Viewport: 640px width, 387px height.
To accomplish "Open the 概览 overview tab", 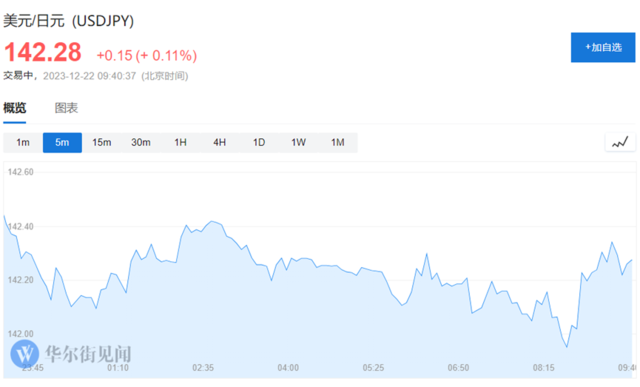I will click(x=15, y=108).
